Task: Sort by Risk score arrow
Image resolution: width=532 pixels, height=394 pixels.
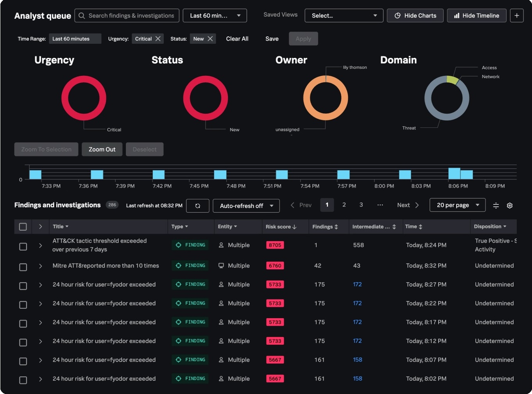Action: 294,227
